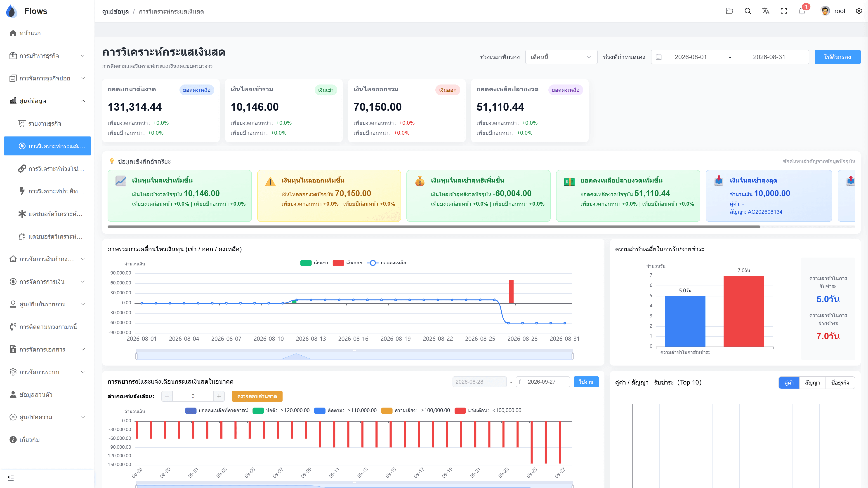Screen dimensions: 868x488
Task: Collapse sidebar using bottom-left menu icon
Action: tap(11, 478)
